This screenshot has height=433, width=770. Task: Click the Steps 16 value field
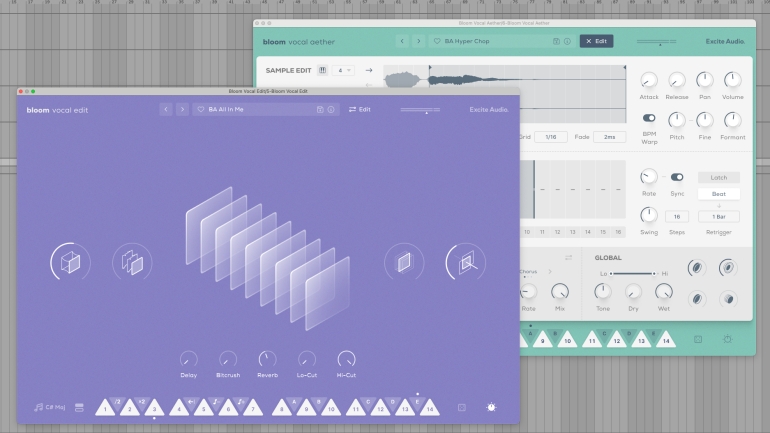coord(677,216)
